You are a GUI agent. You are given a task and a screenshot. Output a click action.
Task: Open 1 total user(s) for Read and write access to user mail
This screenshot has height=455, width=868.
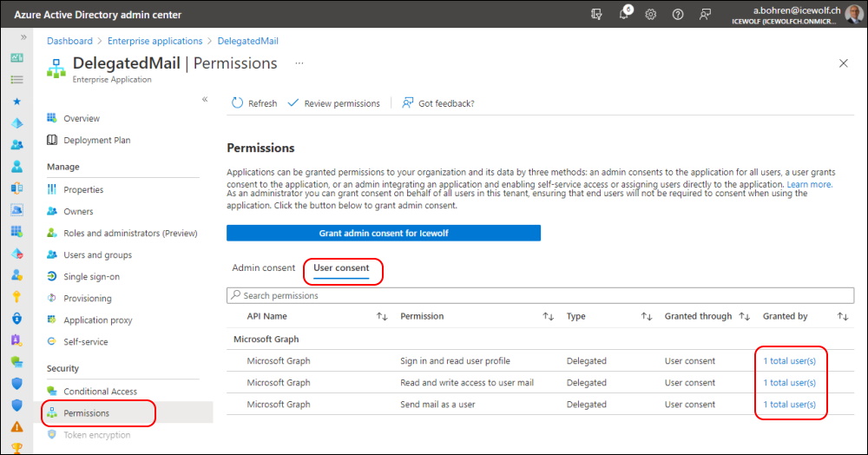point(789,382)
